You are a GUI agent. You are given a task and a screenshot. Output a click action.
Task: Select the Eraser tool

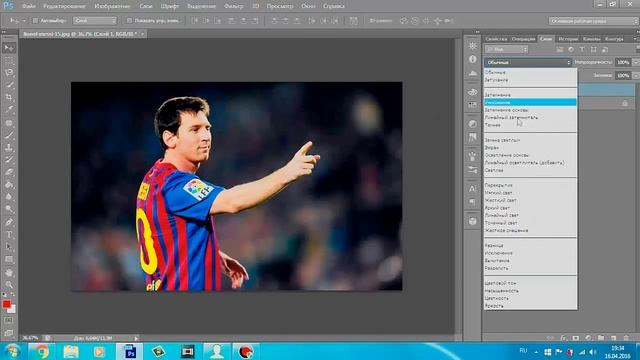tap(9, 172)
